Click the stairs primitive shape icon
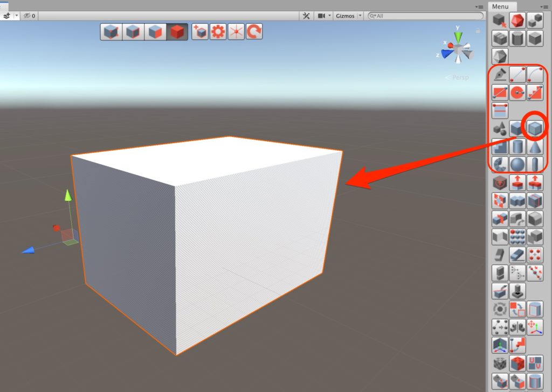This screenshot has height=392, width=552. tap(500, 146)
